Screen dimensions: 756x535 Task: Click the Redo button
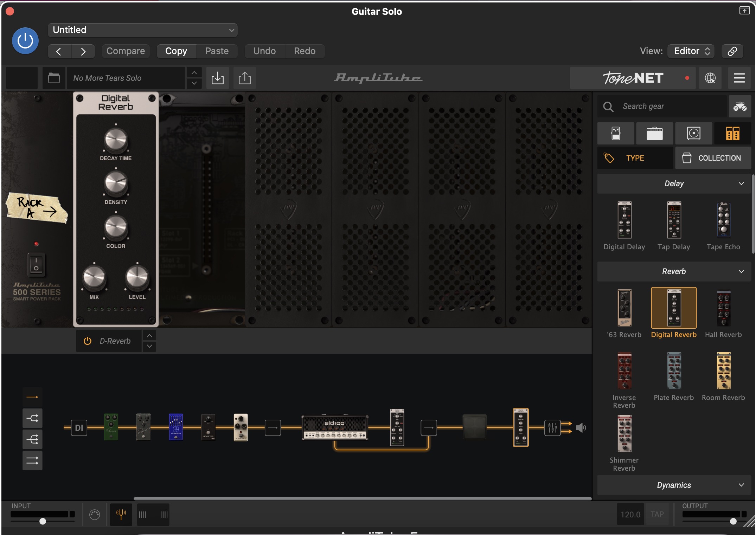coord(305,51)
